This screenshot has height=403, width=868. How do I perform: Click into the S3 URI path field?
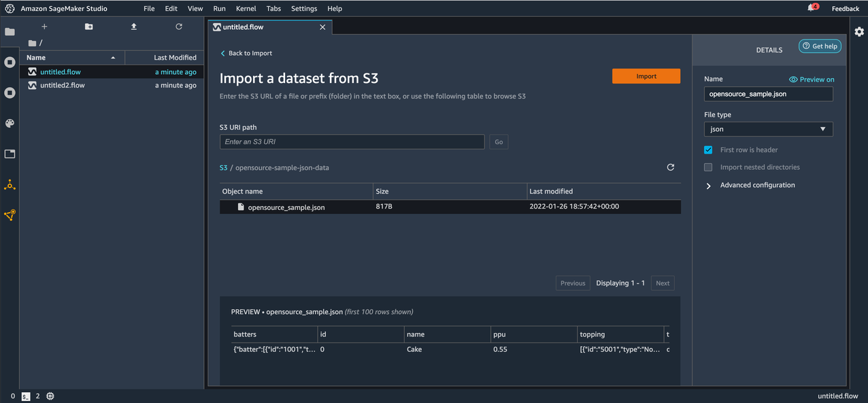(352, 142)
